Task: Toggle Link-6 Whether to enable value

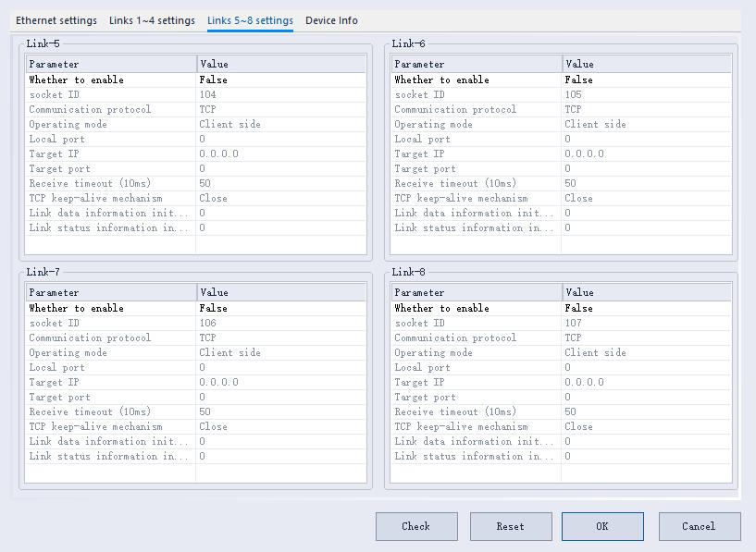Action: 646,80
